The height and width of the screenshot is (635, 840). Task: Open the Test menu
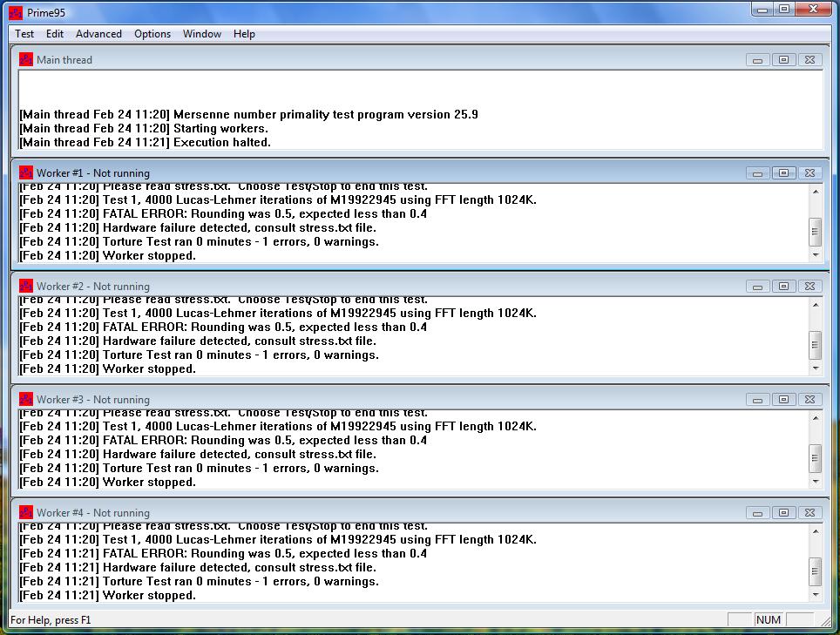(24, 34)
